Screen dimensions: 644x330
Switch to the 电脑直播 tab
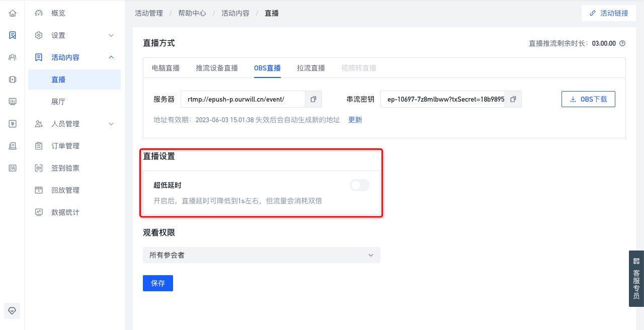166,68
